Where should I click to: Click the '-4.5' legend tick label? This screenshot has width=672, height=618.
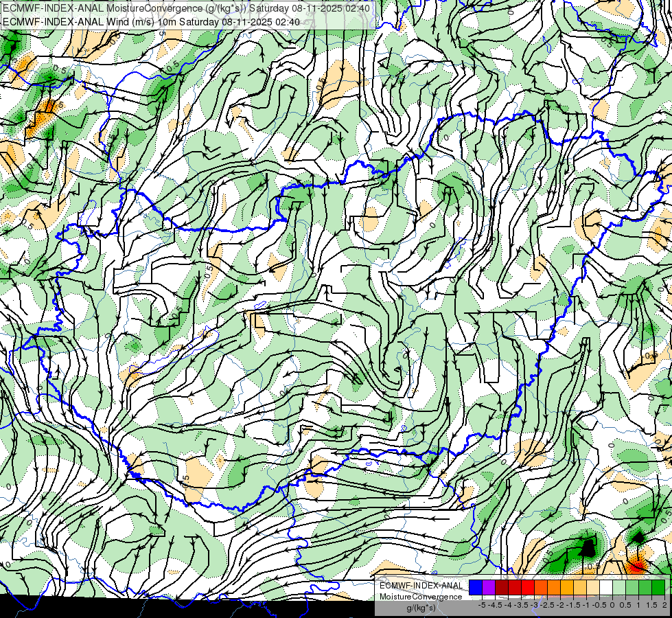[x=495, y=605]
